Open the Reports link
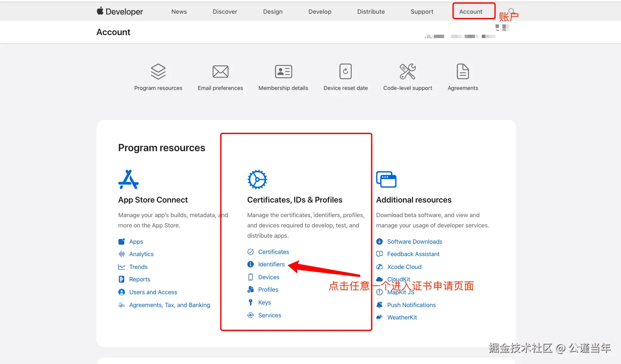 [x=140, y=279]
